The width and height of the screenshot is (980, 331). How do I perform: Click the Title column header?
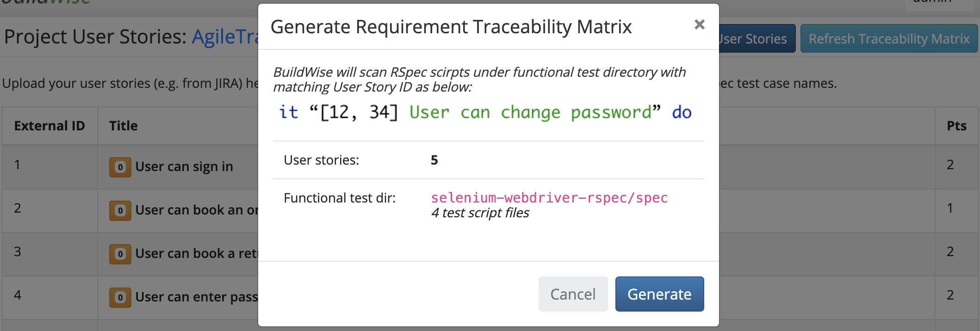(x=124, y=126)
